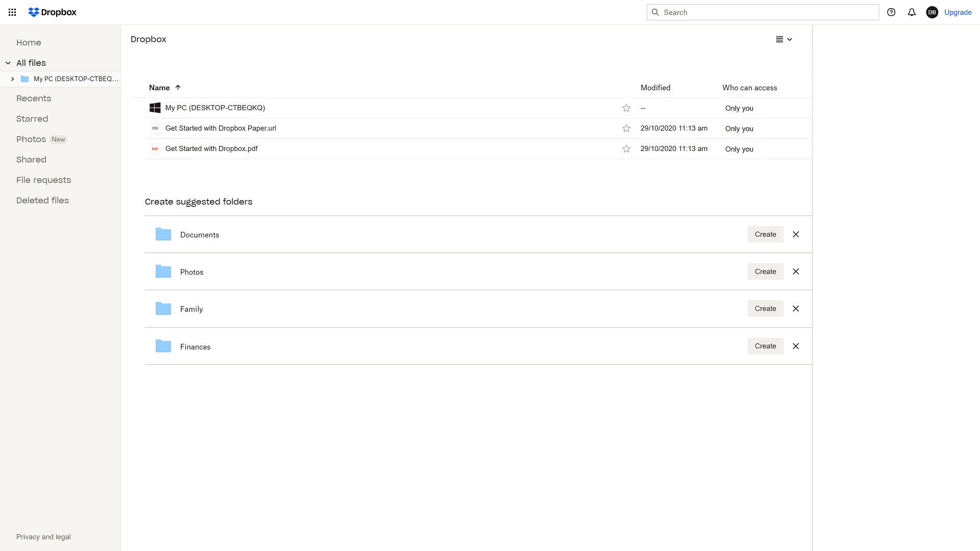Star the Get Started with Dropbox Paper.url file
This screenshot has width=980, height=551.
coord(626,128)
